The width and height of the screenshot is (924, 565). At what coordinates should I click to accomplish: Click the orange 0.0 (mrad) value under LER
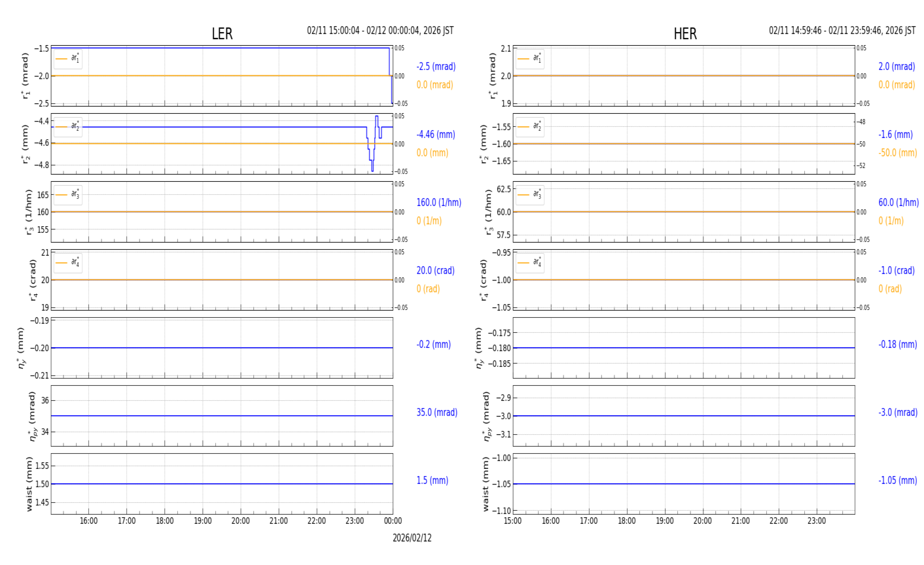(x=435, y=85)
